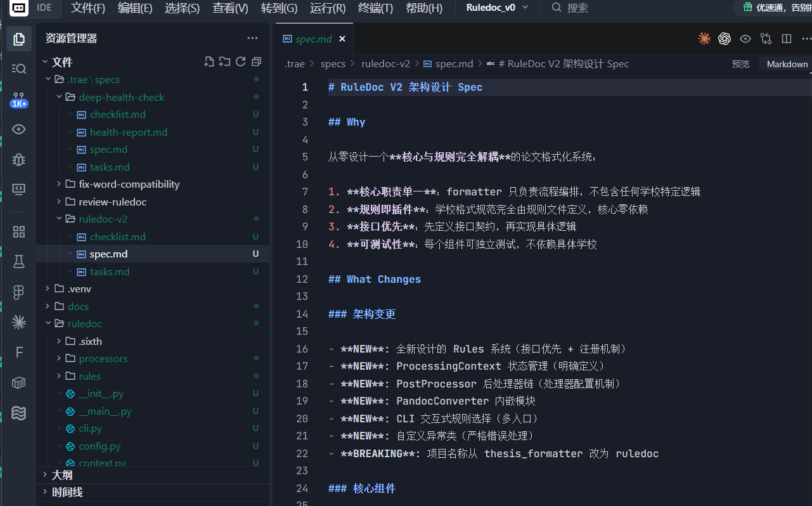Image resolution: width=812 pixels, height=506 pixels.
Task: Click the New File icon in explorer header
Action: (x=209, y=62)
